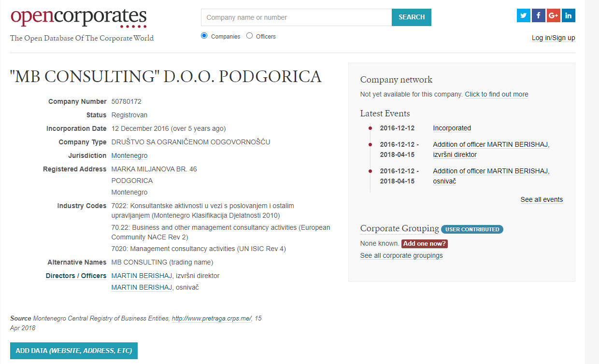Open the LinkedIn social icon
This screenshot has width=599, height=364.
coord(569,15)
